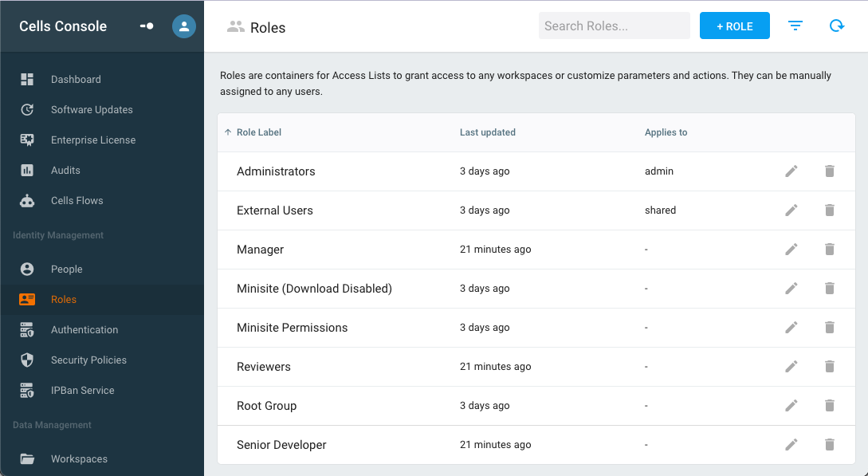Open Enterprise License page

(x=102, y=140)
